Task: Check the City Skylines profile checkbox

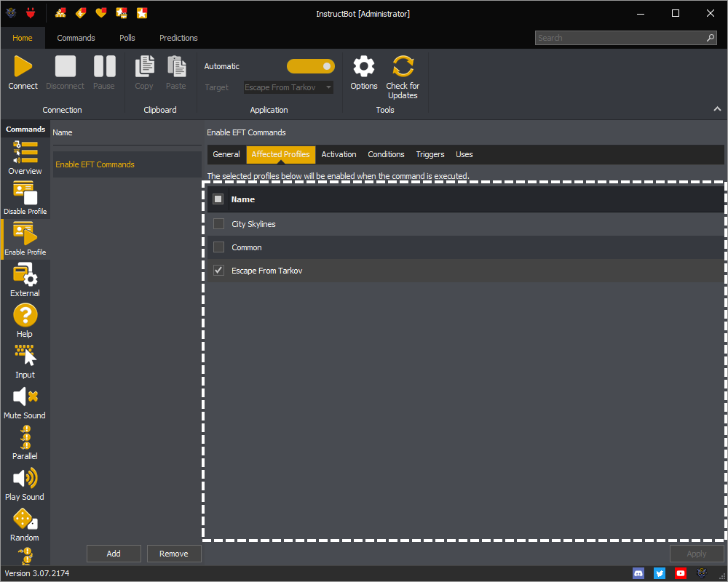Action: click(218, 223)
